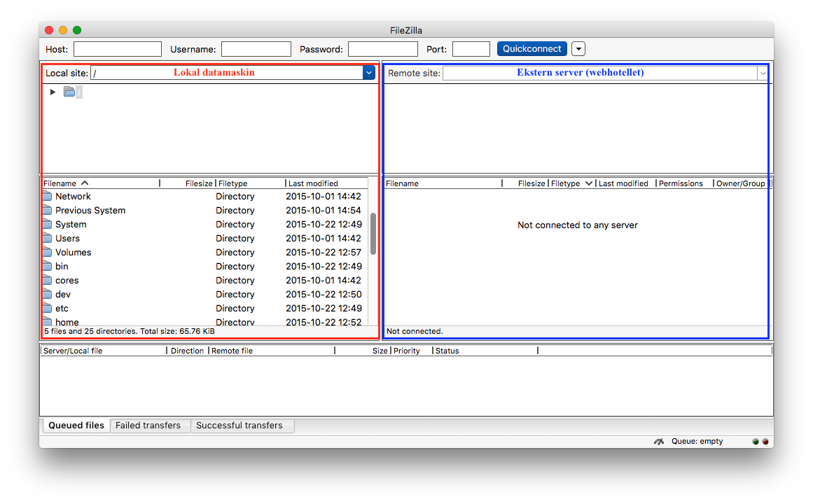The width and height of the screenshot is (813, 504).
Task: Expand the root directory tree node
Action: coord(53,92)
